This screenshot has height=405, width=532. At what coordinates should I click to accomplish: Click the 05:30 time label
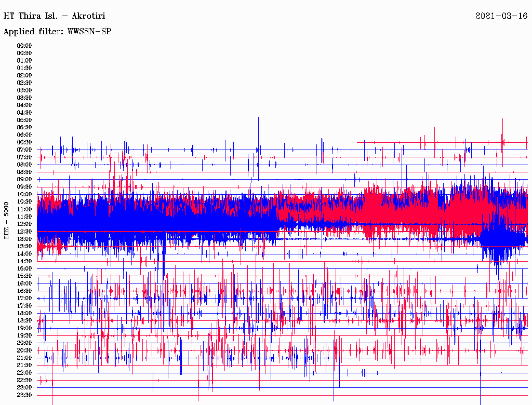click(24, 128)
